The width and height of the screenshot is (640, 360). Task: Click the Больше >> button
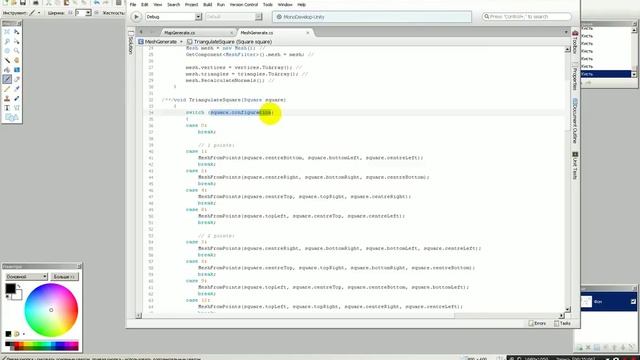click(x=64, y=277)
